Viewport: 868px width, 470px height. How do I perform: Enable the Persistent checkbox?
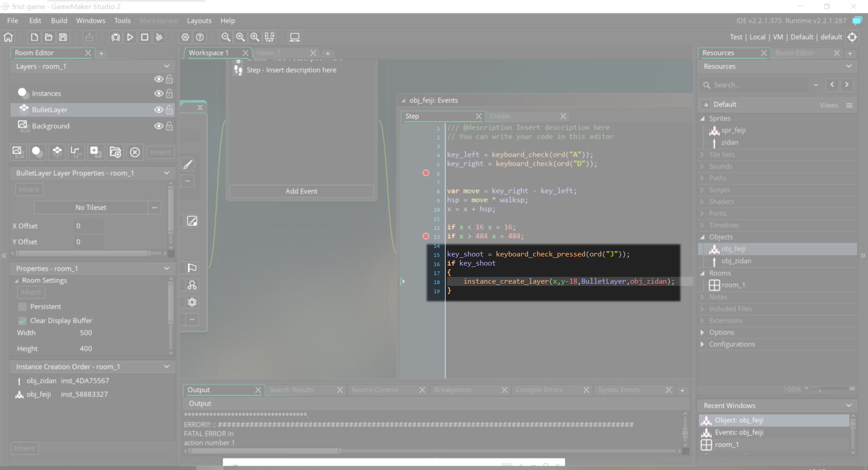(22, 307)
